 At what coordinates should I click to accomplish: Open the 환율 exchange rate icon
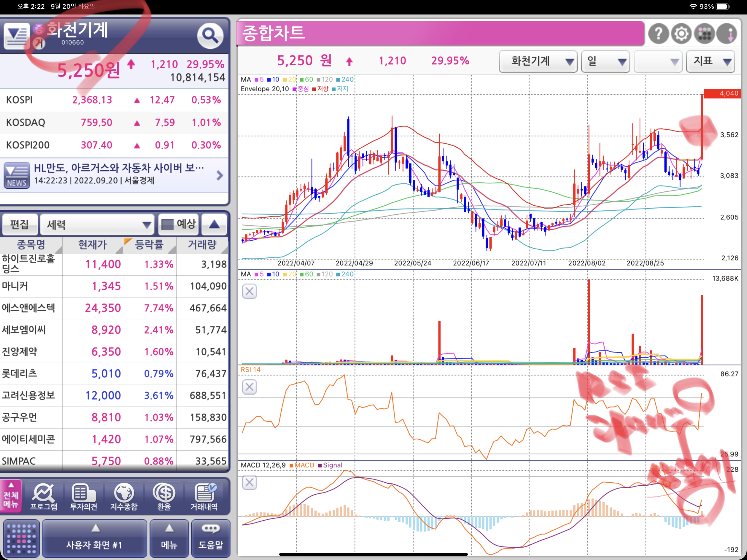tap(164, 497)
